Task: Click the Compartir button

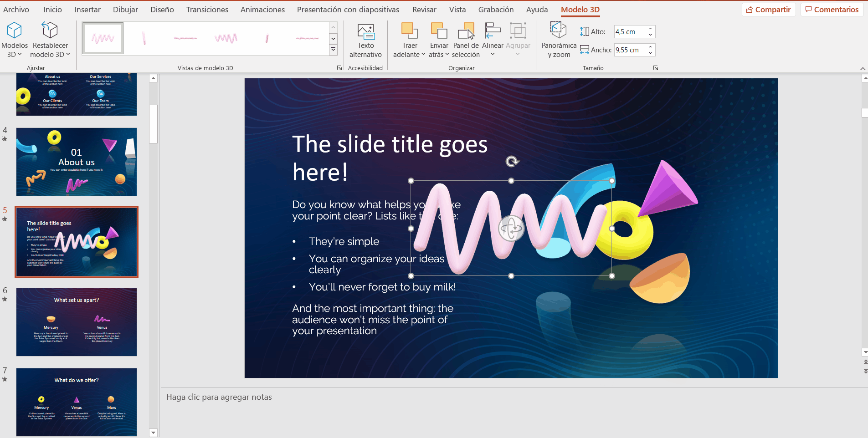Action: 769,10
